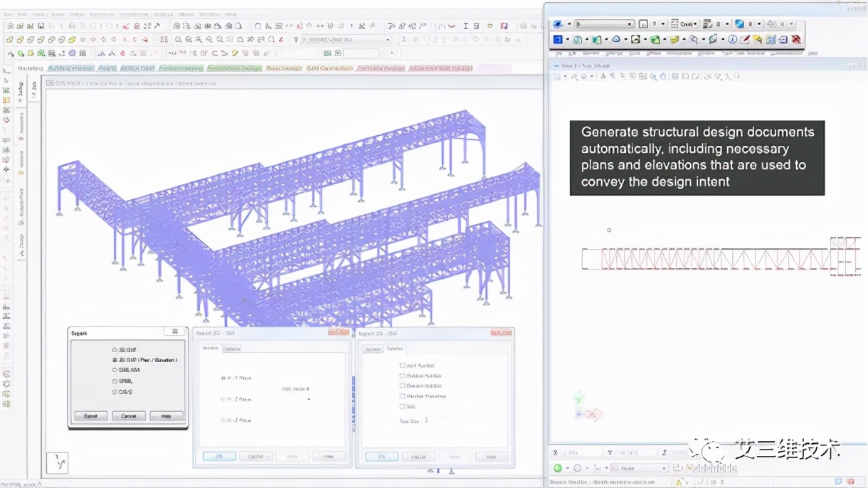Enable the Member Number checkbox in the Export dialog
Screen dimensions: 868x488
pyautogui.click(x=402, y=376)
